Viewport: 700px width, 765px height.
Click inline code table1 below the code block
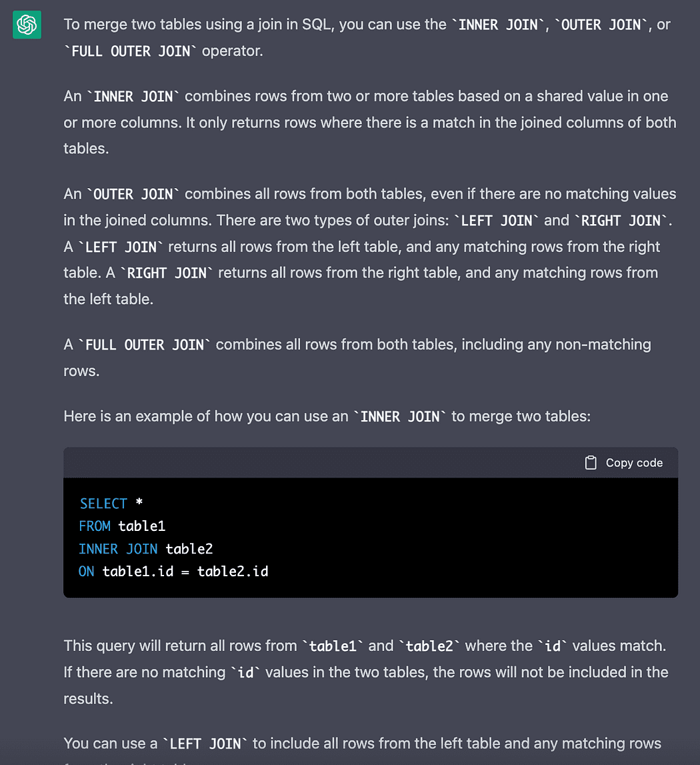tap(334, 646)
